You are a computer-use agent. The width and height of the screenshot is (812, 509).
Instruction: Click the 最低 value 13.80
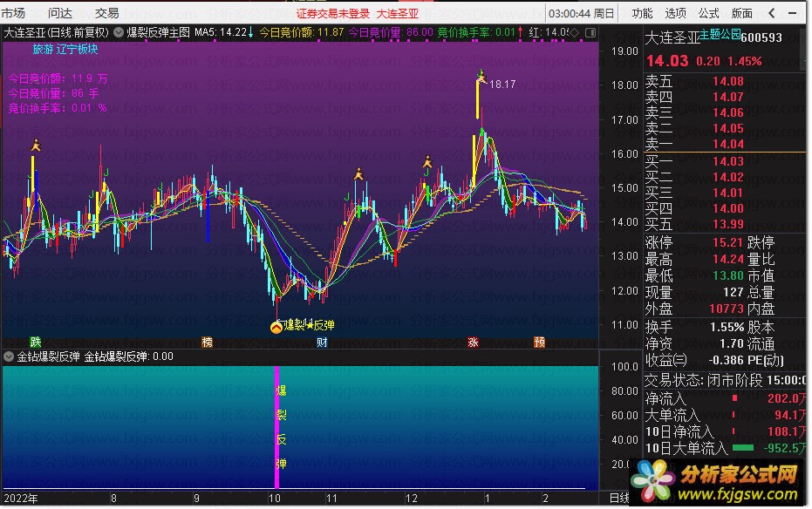click(727, 275)
